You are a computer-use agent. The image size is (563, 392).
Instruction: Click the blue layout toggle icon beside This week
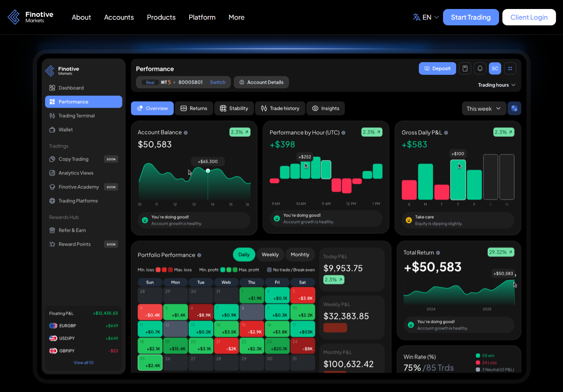(514, 108)
